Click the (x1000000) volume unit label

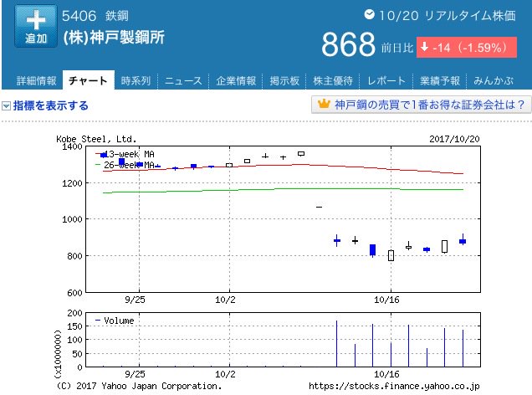tap(58, 354)
